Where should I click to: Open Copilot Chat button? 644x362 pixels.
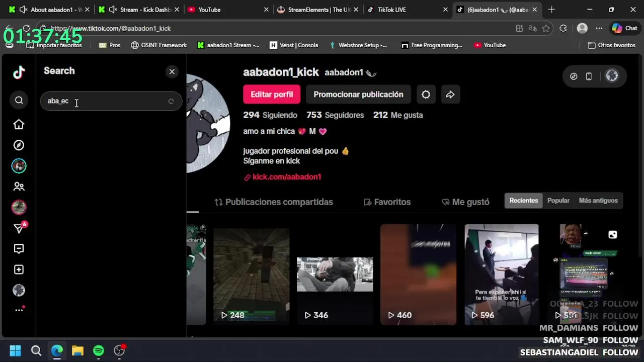pyautogui.click(x=624, y=29)
